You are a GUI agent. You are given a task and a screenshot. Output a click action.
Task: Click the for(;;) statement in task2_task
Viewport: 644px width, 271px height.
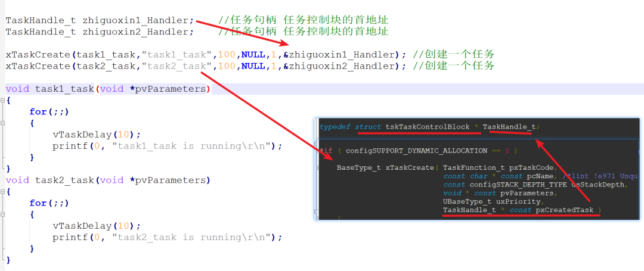pos(49,203)
